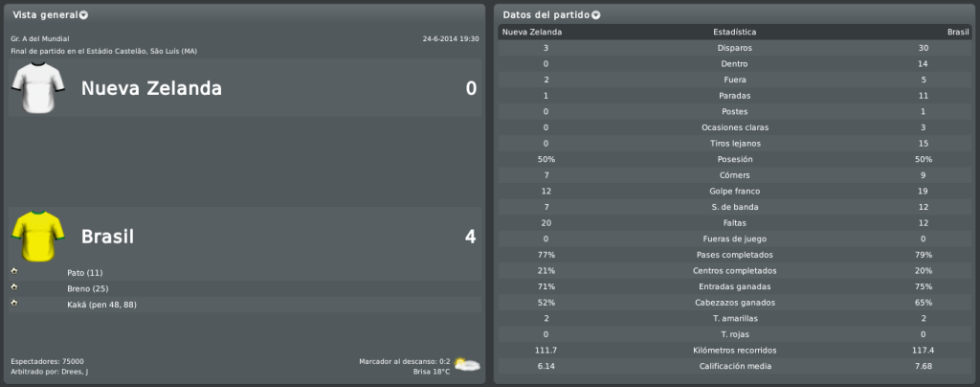Screen dimensions: 980x387
Task: Select the Kilómetros recorridos row
Action: coord(734,351)
